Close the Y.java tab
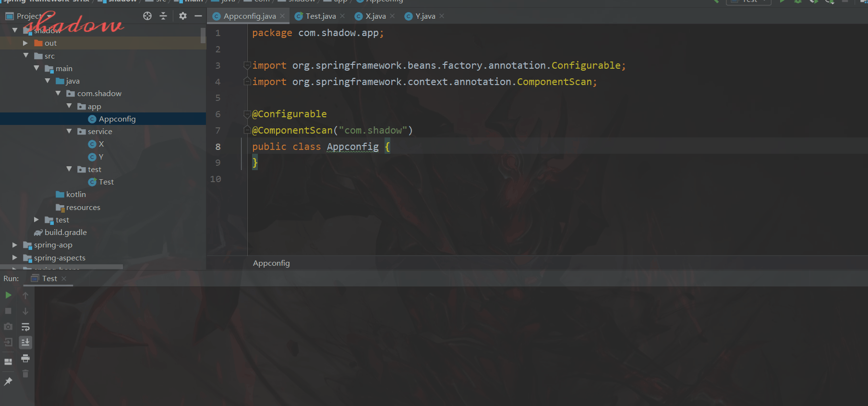Screen dimensions: 868x406 442,16
